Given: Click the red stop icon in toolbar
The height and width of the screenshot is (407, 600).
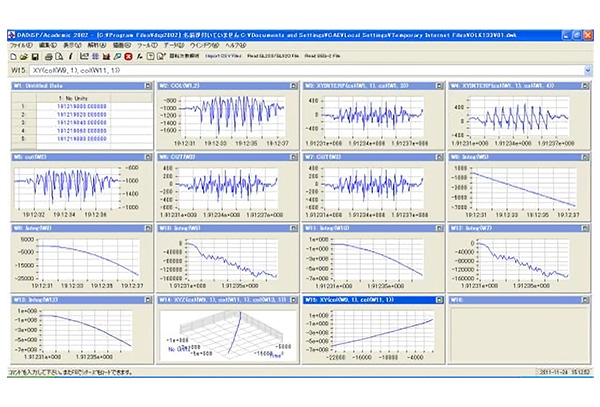Looking at the screenshot, I should point(128,56).
